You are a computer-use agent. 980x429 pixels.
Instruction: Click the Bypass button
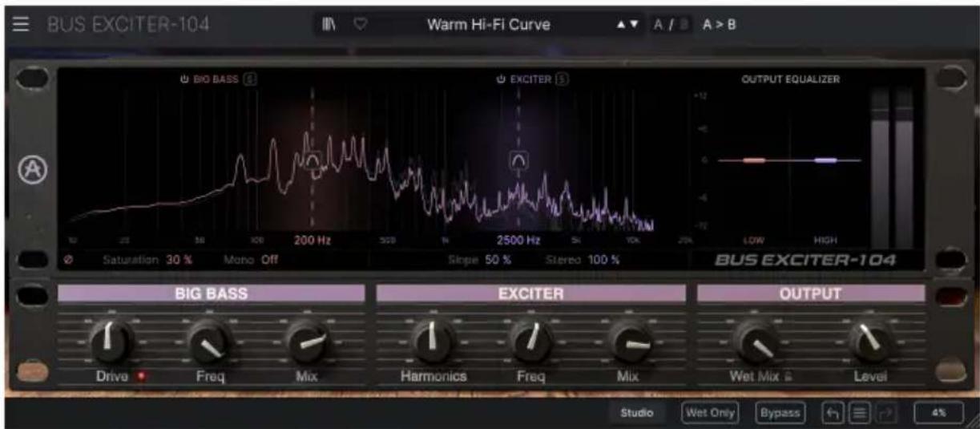(x=780, y=413)
